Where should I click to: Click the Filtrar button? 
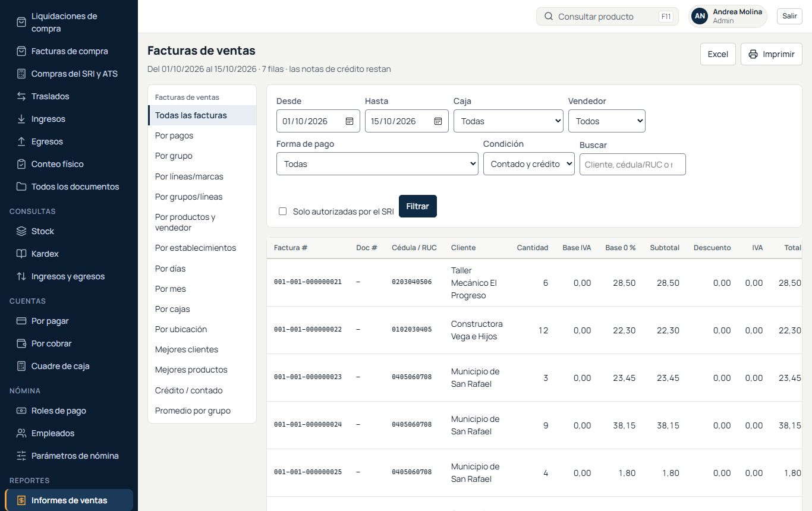point(418,206)
